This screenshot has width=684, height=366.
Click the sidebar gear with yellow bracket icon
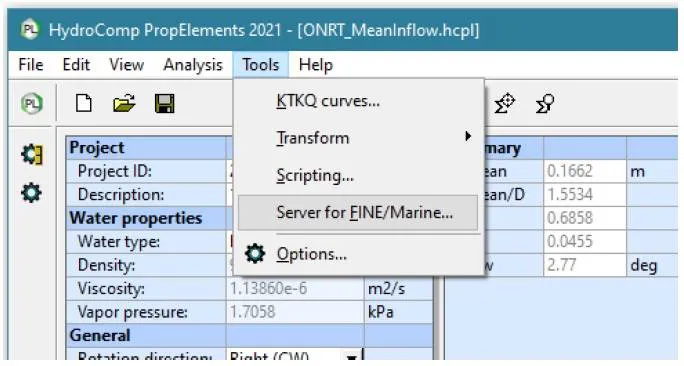(32, 154)
